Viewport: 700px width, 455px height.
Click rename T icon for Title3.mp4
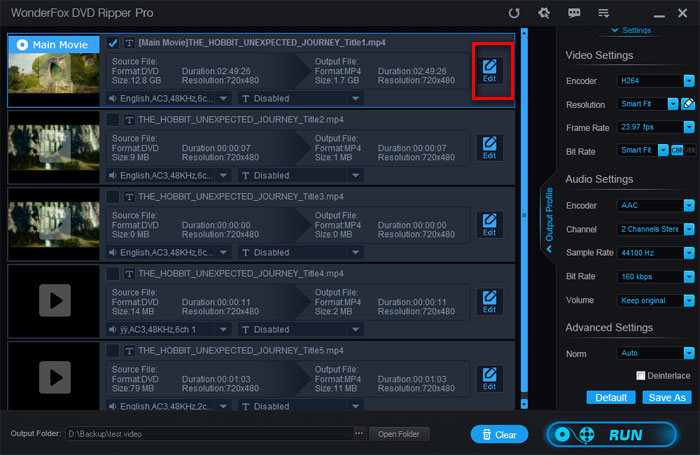pyautogui.click(x=129, y=197)
